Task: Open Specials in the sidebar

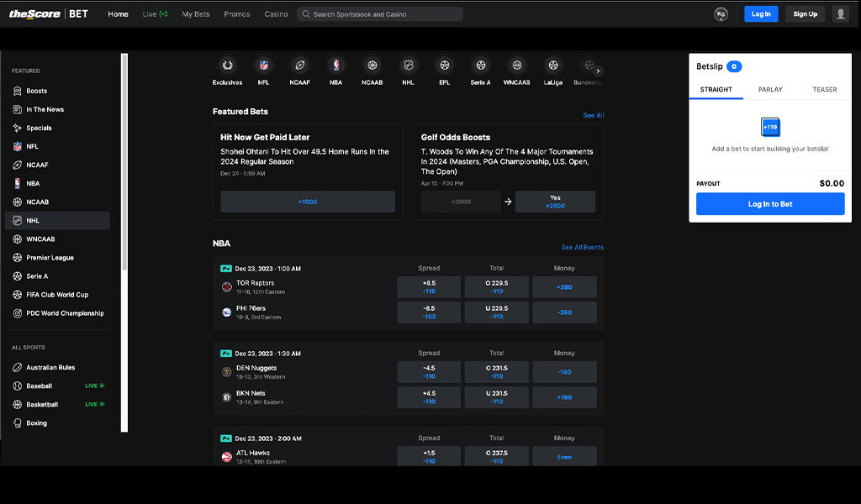Action: [58, 128]
